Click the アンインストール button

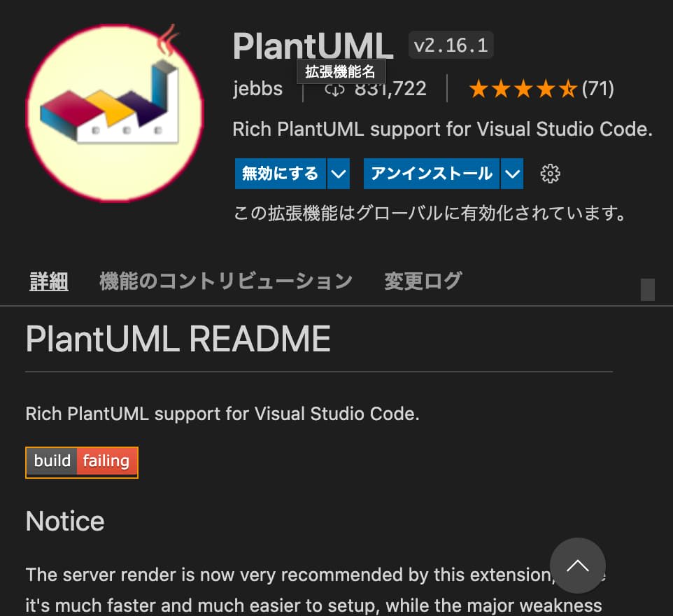(x=432, y=174)
